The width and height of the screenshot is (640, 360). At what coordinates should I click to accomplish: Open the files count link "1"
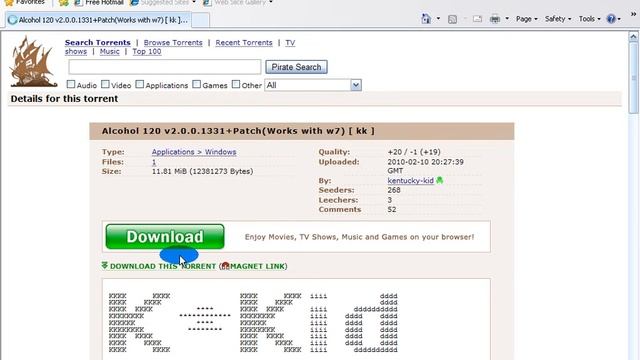point(154,162)
